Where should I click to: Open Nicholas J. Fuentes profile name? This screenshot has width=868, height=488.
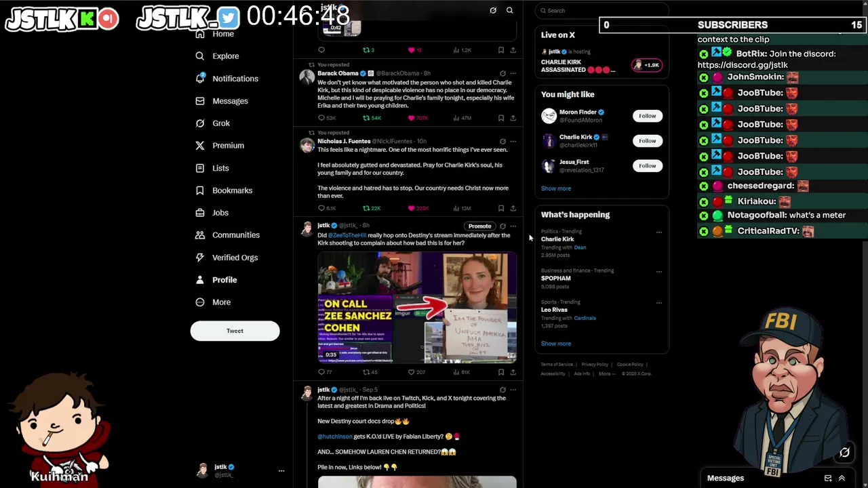pos(344,141)
